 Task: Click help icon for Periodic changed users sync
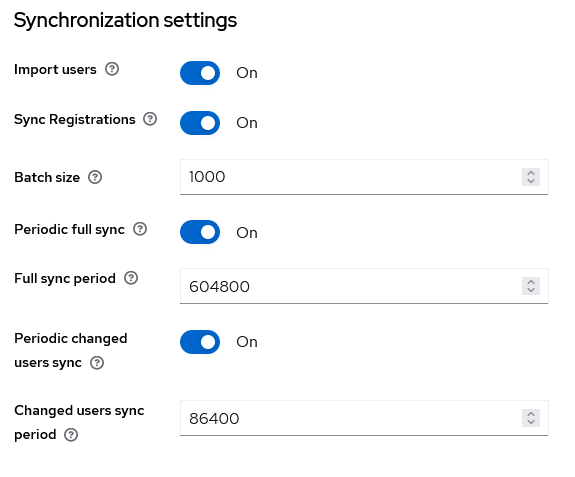(97, 363)
